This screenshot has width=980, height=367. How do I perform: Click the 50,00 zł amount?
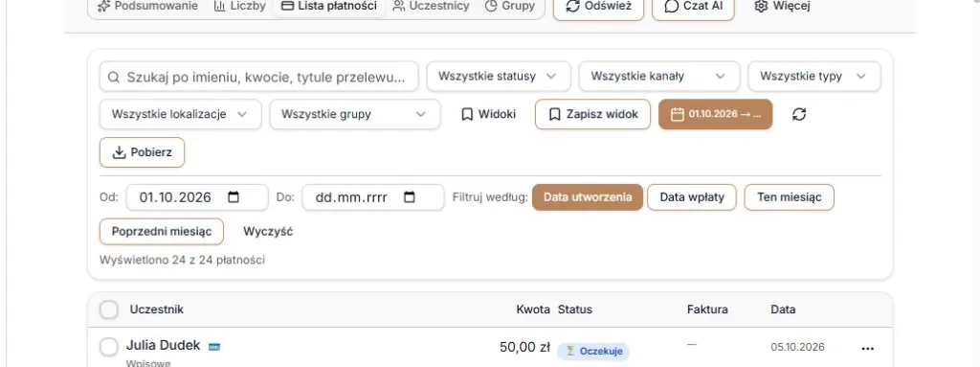tap(525, 347)
